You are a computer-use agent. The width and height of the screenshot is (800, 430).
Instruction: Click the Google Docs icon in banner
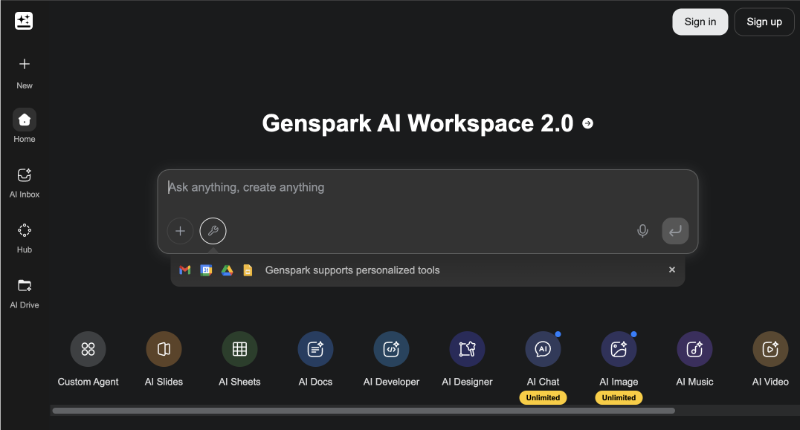(x=247, y=270)
